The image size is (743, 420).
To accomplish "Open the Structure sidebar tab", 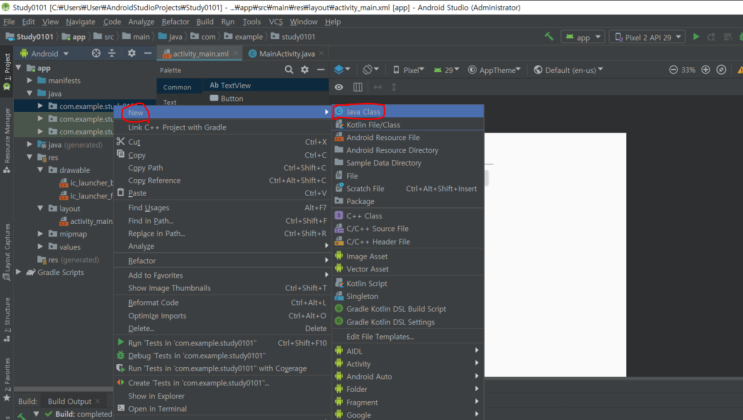I will (x=7, y=320).
